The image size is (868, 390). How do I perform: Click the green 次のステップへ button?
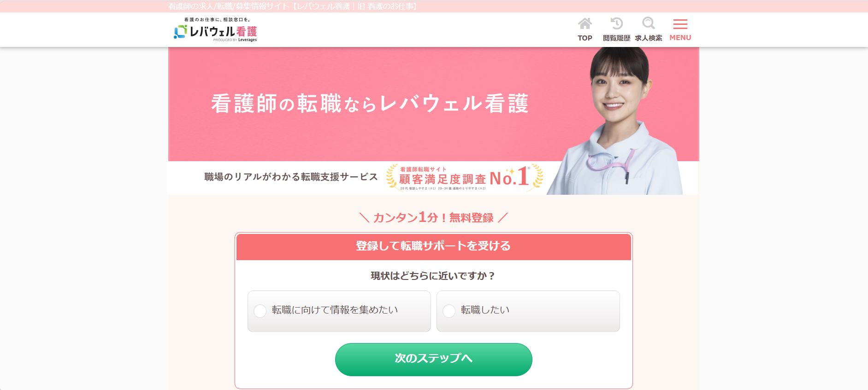[434, 359]
